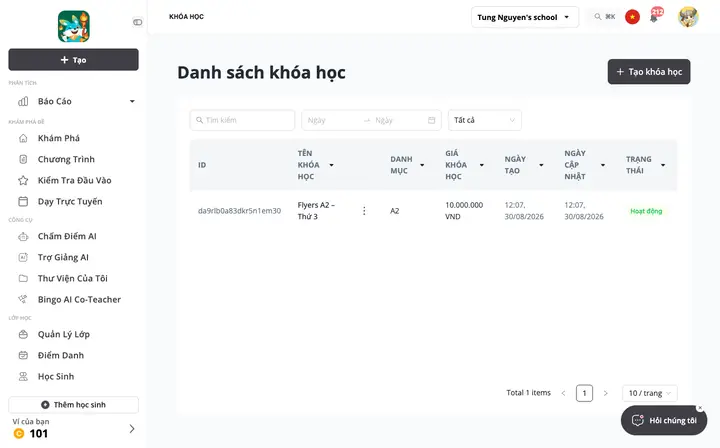This screenshot has height=448, width=720.
Task: Click the Chấm Điểm AI robot icon
Action: point(23,236)
